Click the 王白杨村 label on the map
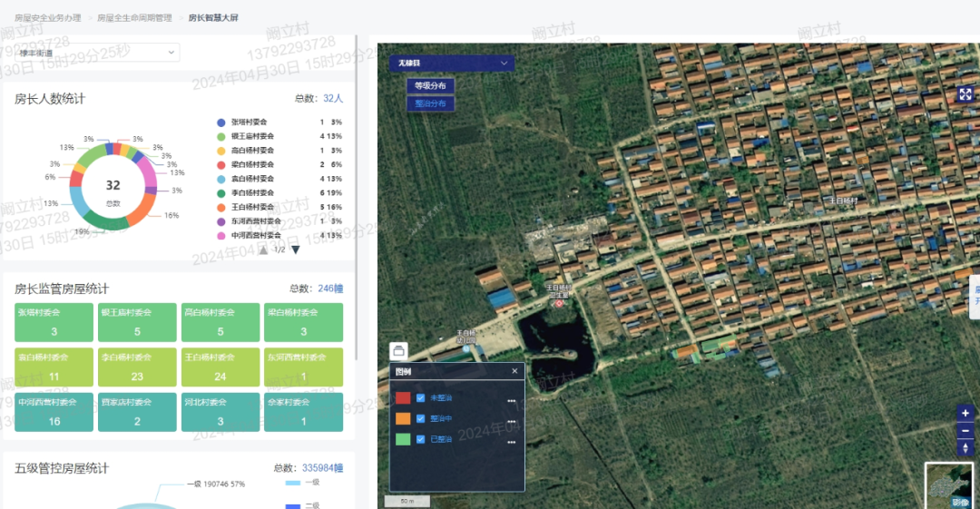Screen dimensions: 980x509 (x=843, y=201)
